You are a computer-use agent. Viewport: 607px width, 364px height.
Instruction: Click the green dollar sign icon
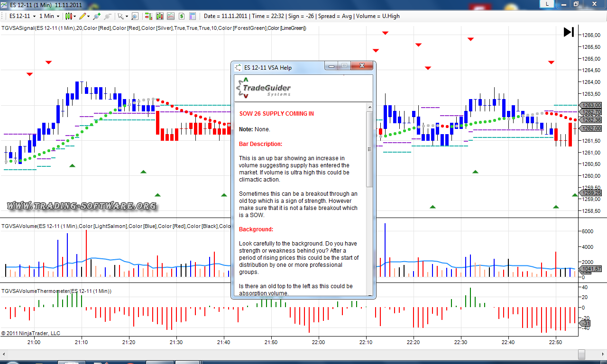181,16
